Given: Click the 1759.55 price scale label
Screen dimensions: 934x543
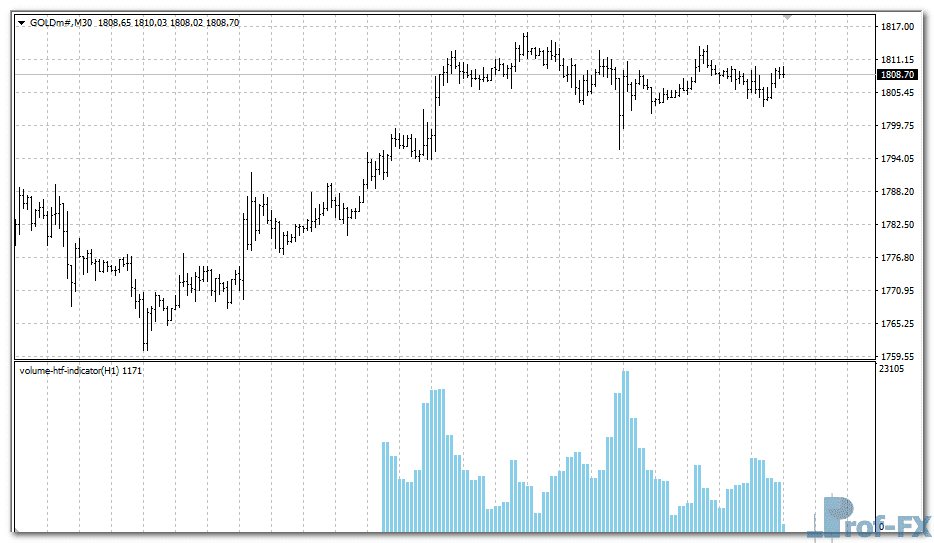Looking at the screenshot, I should pos(896,356).
